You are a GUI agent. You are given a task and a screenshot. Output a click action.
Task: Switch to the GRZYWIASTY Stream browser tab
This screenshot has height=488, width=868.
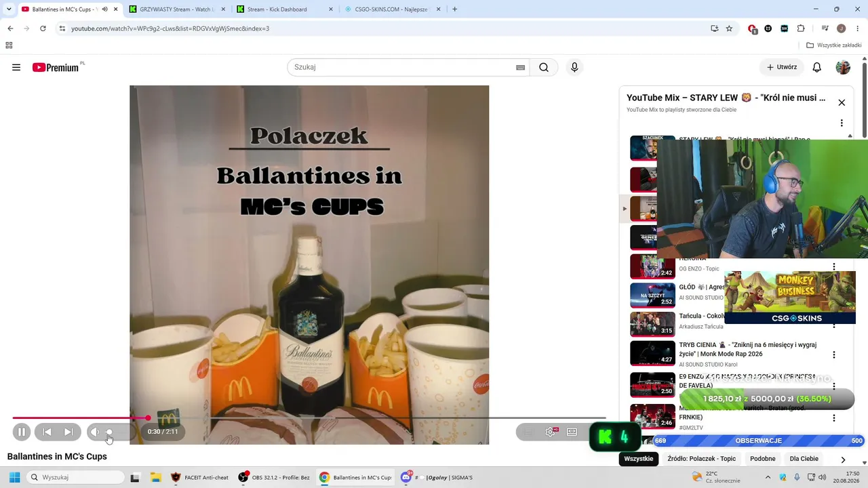pyautogui.click(x=177, y=9)
